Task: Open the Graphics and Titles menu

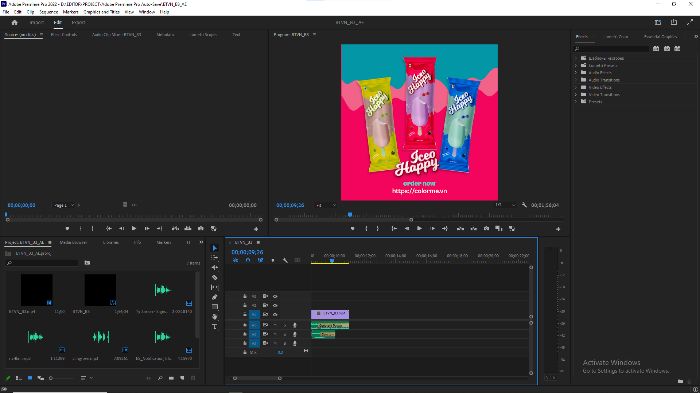Action: point(102,12)
